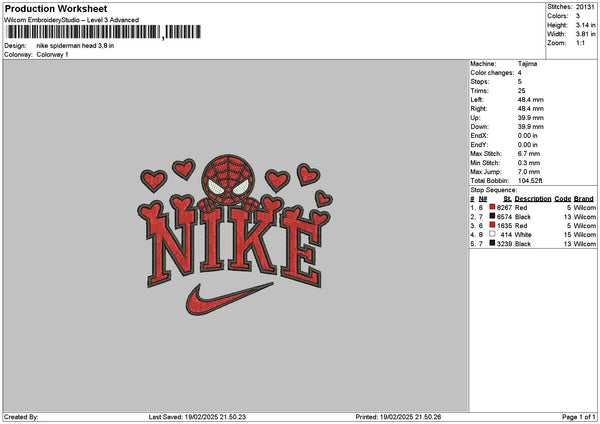Click the "Production Worksheet" title
Screen dimensions: 600x424
click(56, 8)
